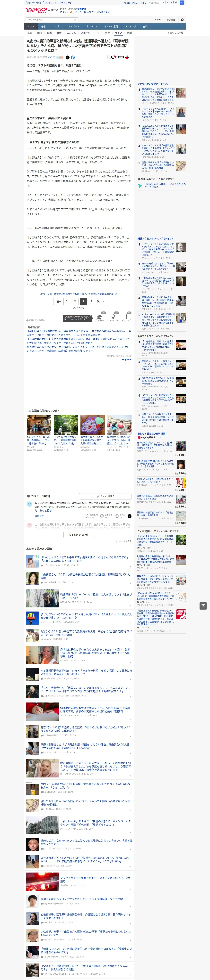Viewport: 210px width, 980px height.
Task: Open 有料 tab in navigation
Action: coord(145,27)
